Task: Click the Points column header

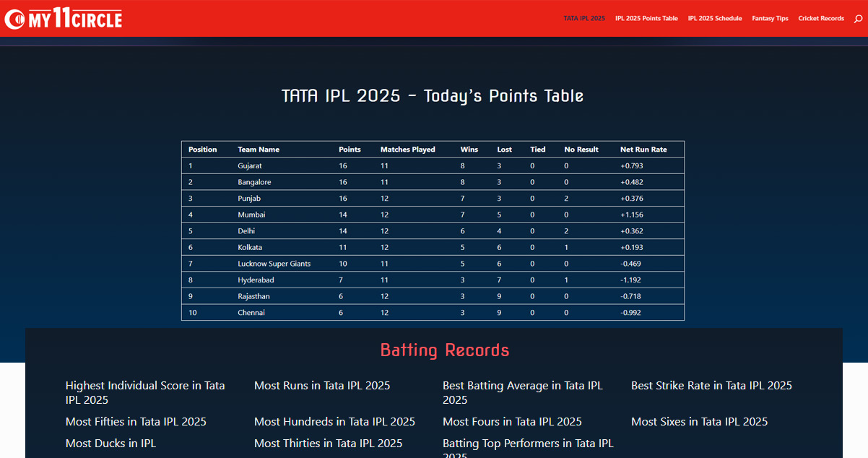Action: [350, 150]
